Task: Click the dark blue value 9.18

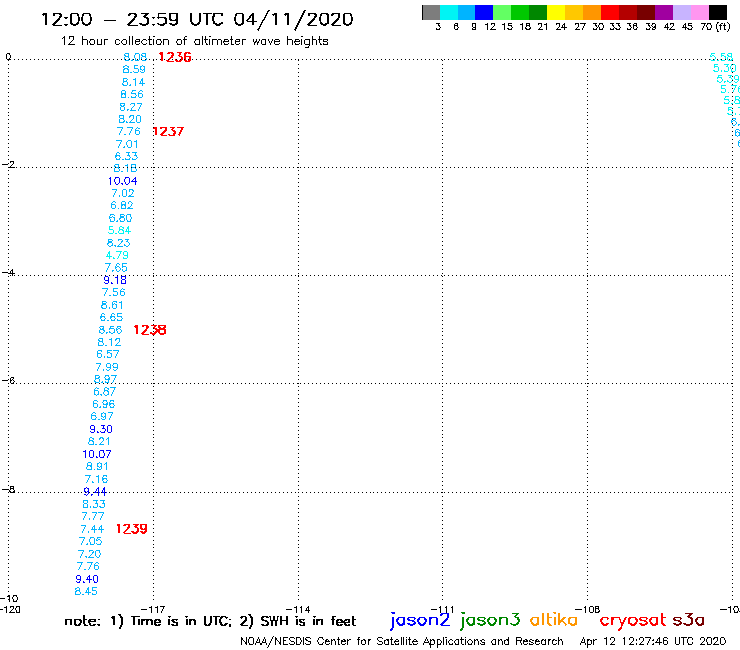Action: tap(115, 280)
